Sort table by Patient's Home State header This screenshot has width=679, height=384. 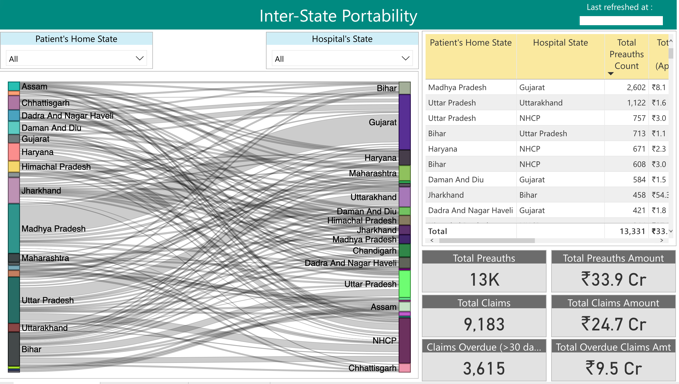pos(471,43)
